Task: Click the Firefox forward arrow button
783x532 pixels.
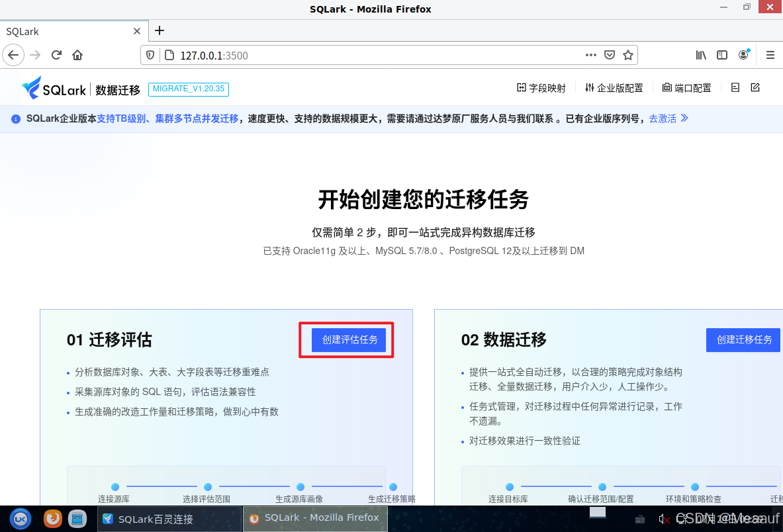Action: (35, 55)
